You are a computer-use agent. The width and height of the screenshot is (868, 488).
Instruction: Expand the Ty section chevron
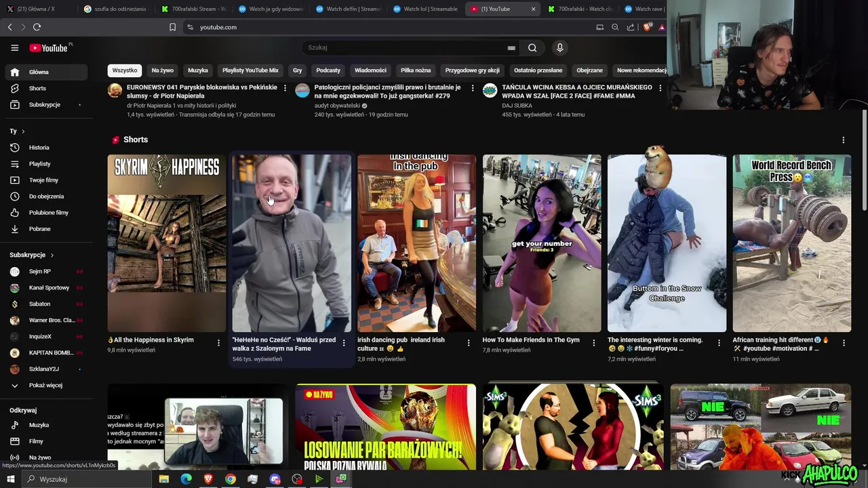point(23,131)
